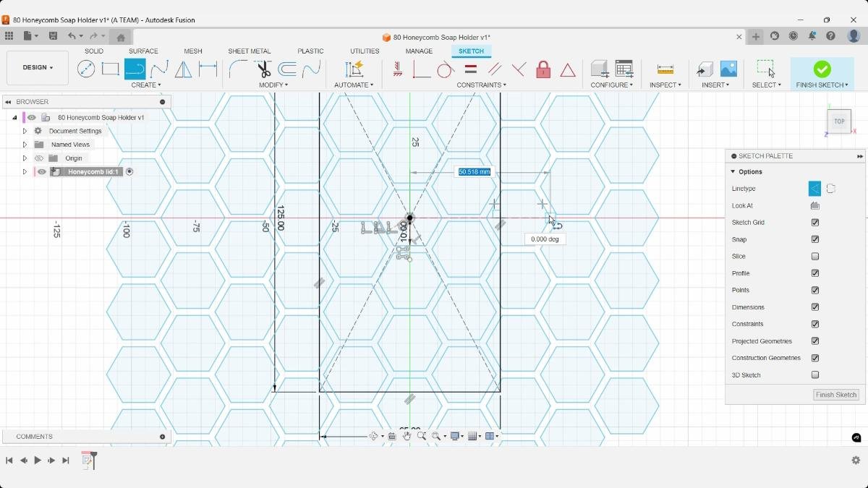Screen dimensions: 868x488
Task: Toggle the Dimensions checkbox
Action: pyautogui.click(x=815, y=307)
